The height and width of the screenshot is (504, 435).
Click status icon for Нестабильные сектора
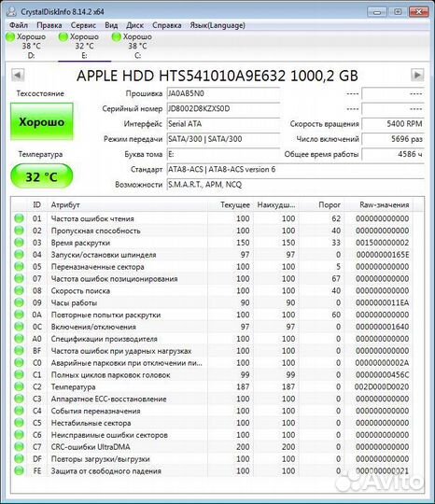(x=19, y=423)
